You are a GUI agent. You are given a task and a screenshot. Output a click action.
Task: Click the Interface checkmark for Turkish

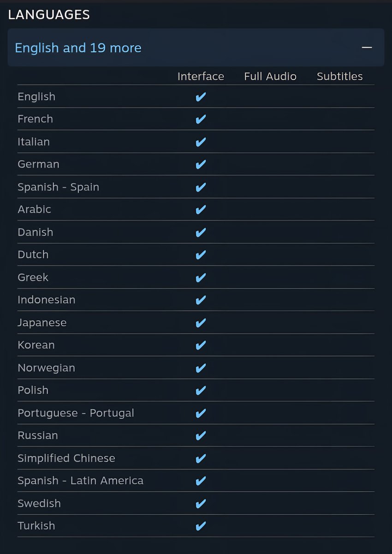tap(201, 526)
